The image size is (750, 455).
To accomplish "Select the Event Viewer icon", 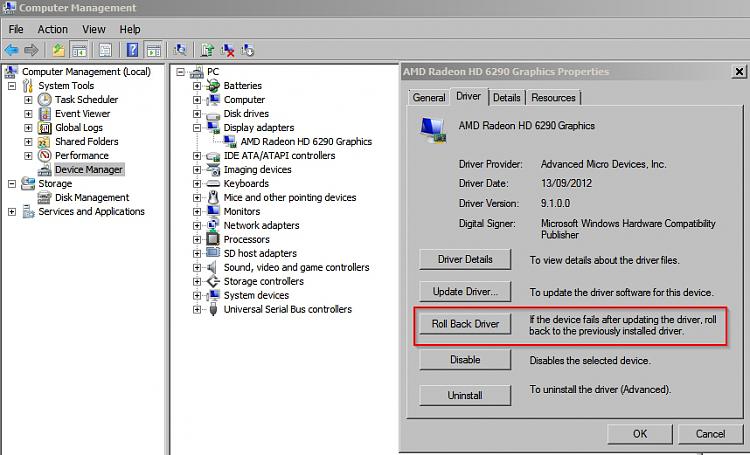I will click(x=44, y=113).
